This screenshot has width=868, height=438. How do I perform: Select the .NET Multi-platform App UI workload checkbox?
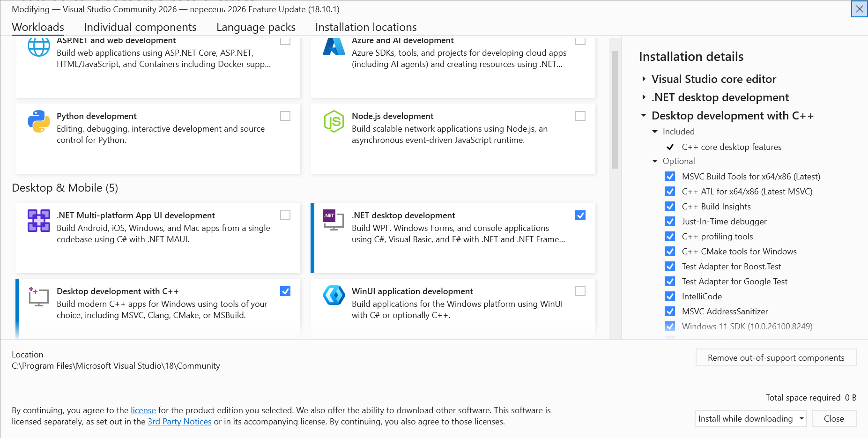point(285,215)
